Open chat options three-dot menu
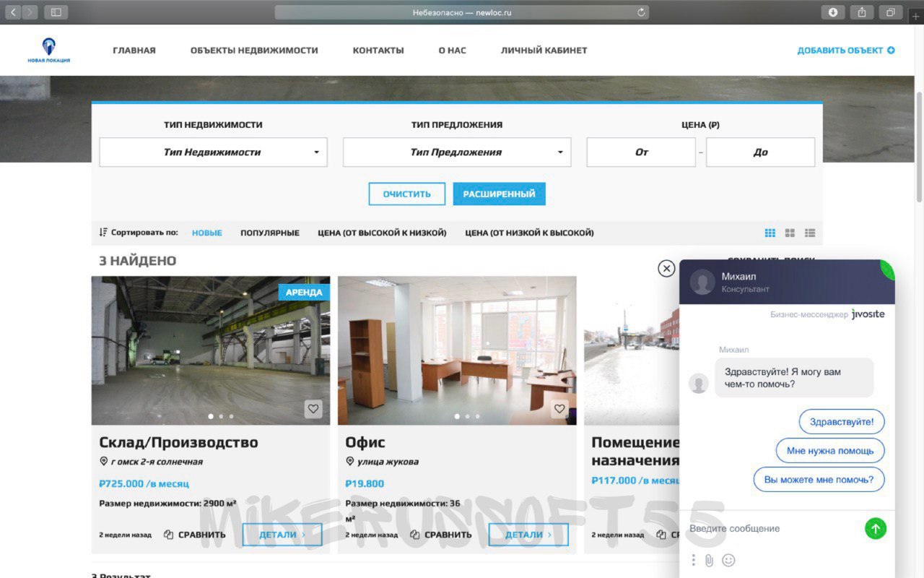The width and height of the screenshot is (924, 578). click(x=693, y=560)
